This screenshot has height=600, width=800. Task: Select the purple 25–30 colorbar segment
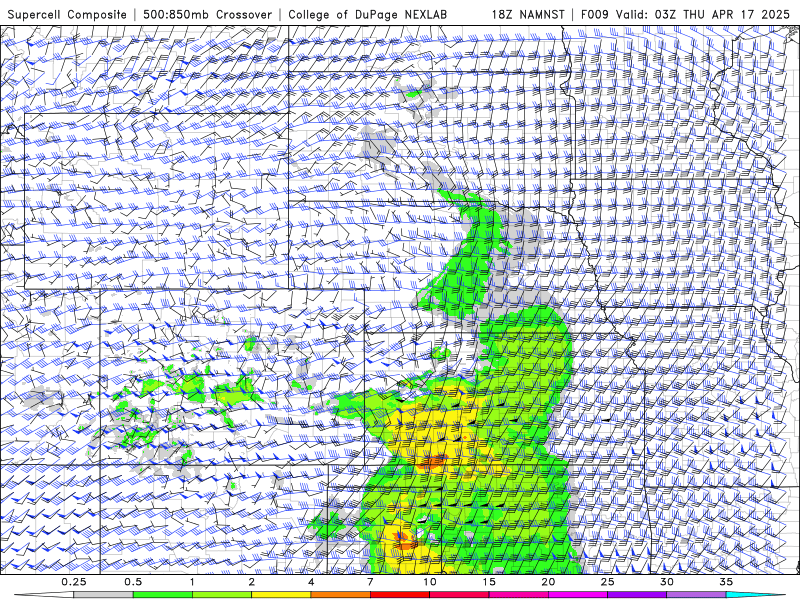coord(637,595)
